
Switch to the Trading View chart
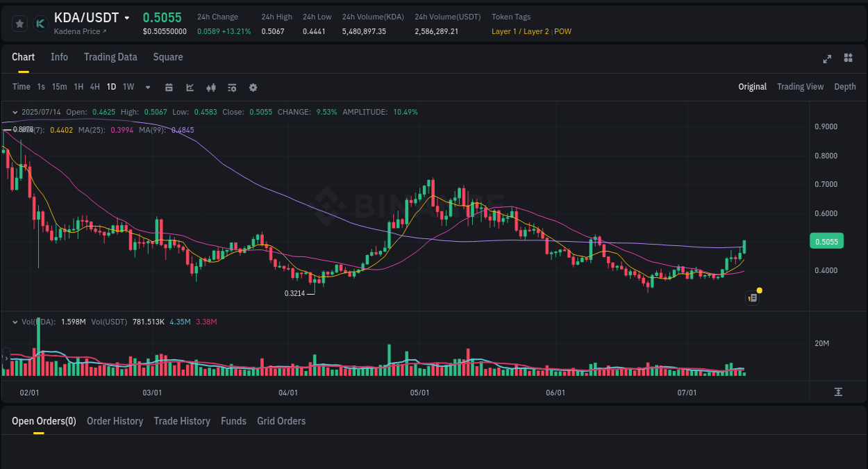[800, 87]
